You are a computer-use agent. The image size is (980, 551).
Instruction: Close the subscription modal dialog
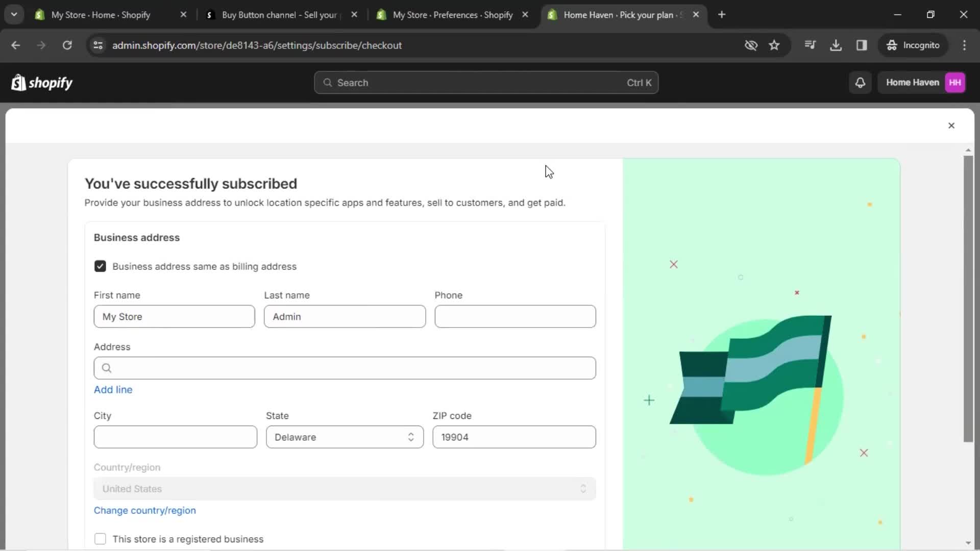coord(952,126)
